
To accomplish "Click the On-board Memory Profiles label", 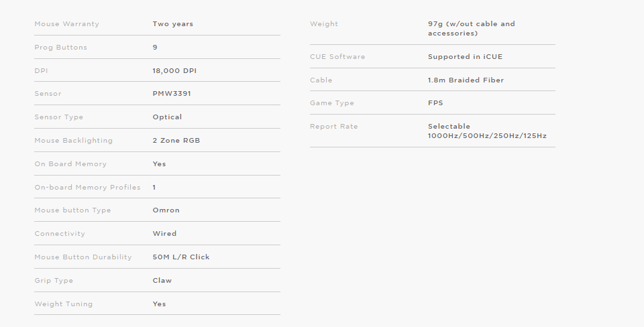I will click(x=87, y=188).
